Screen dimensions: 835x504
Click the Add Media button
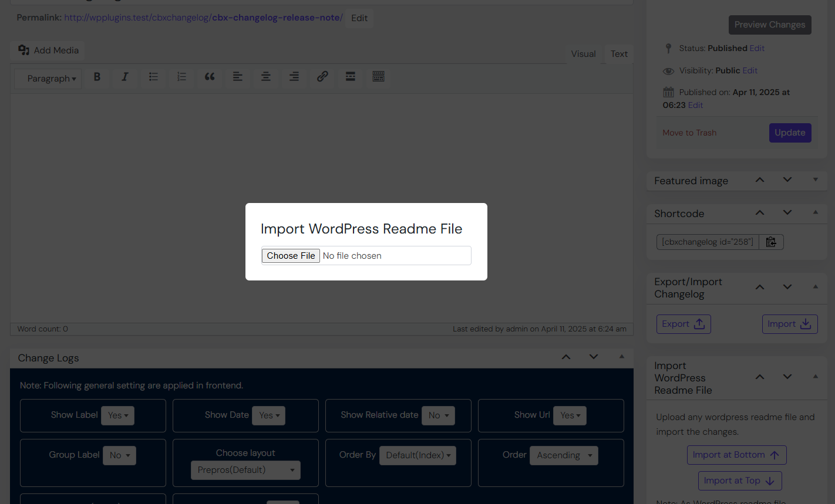coord(48,50)
